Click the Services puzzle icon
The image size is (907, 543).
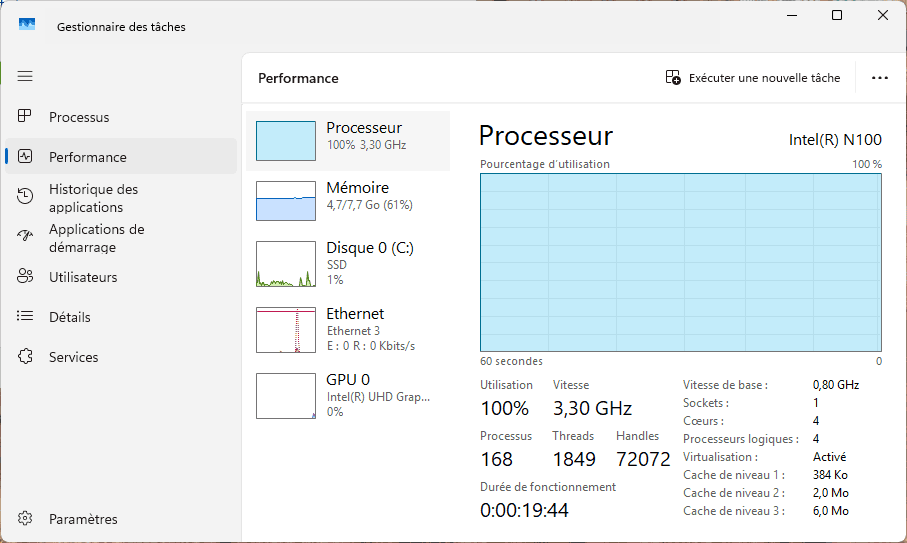click(x=25, y=356)
